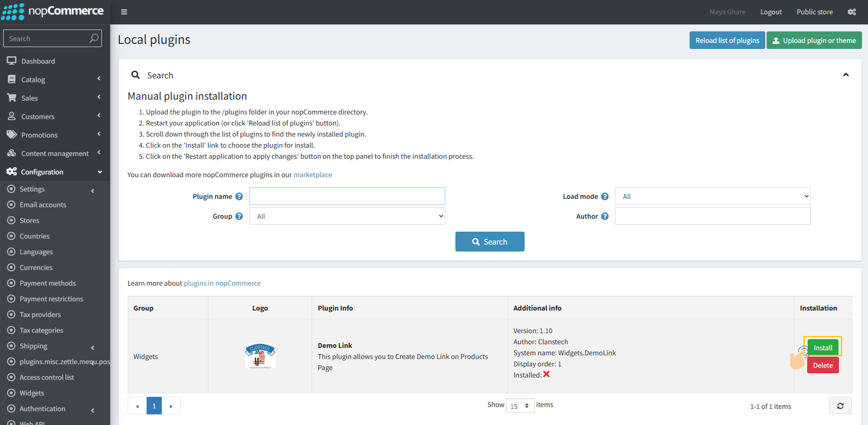Screen dimensions: 868x425
Task: Click the sidebar search magnifier icon
Action: tap(94, 38)
